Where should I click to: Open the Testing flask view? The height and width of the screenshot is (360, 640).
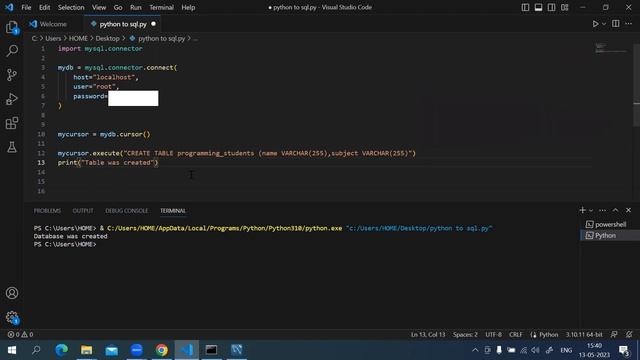coord(12,147)
